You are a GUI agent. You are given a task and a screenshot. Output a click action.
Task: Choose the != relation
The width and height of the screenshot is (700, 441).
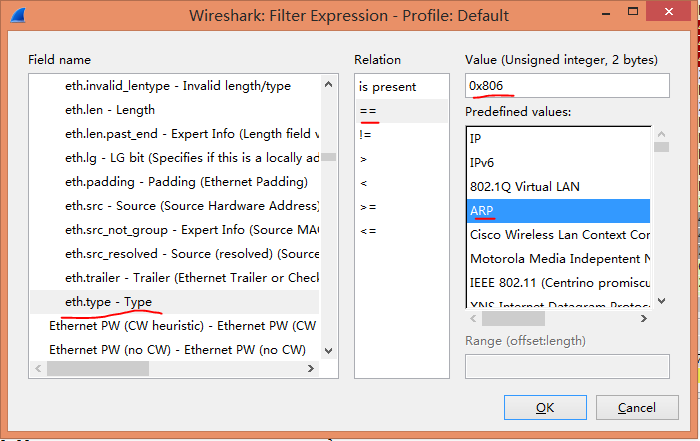[x=402, y=135]
